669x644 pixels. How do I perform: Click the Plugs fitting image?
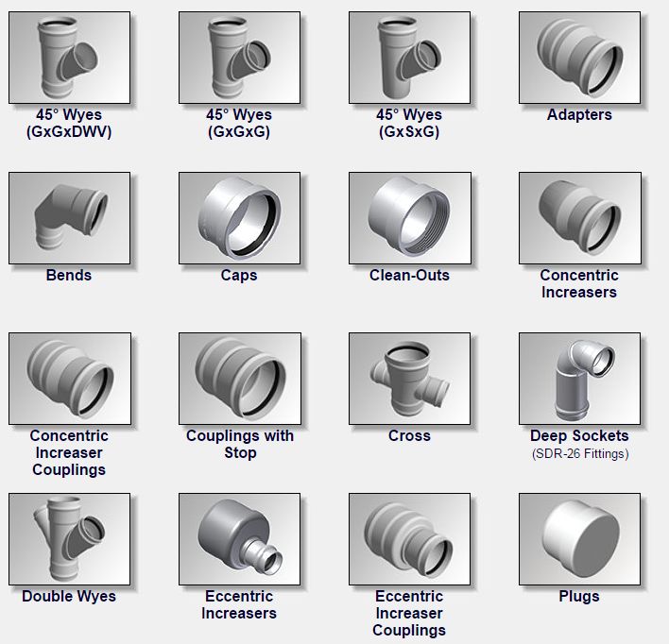pyautogui.click(x=579, y=538)
